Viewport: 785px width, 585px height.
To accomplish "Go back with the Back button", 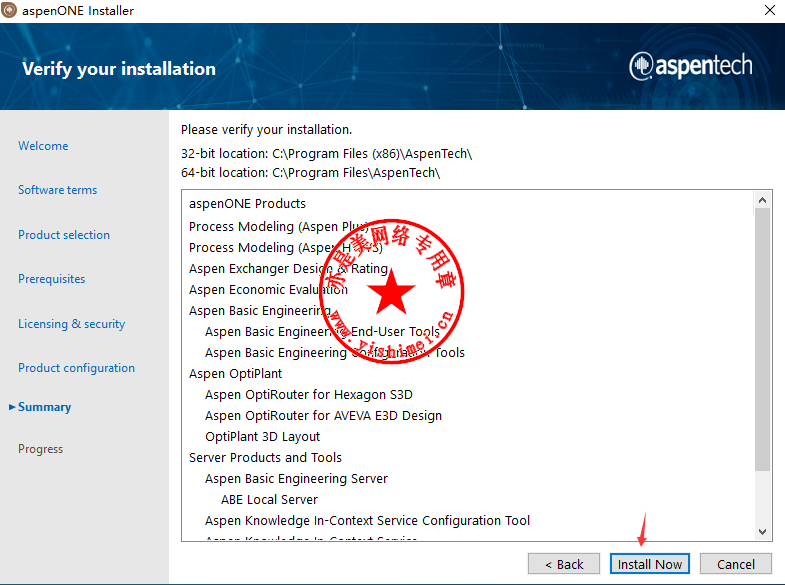I will point(564,564).
